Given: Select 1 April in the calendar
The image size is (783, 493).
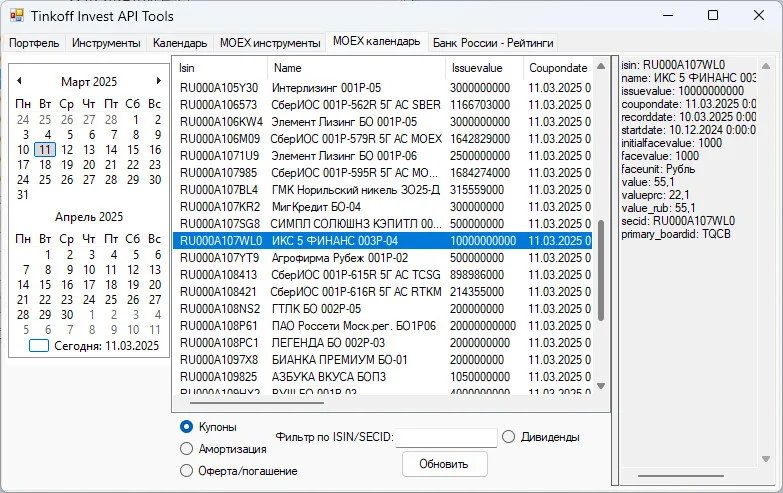Looking at the screenshot, I should 47,255.
